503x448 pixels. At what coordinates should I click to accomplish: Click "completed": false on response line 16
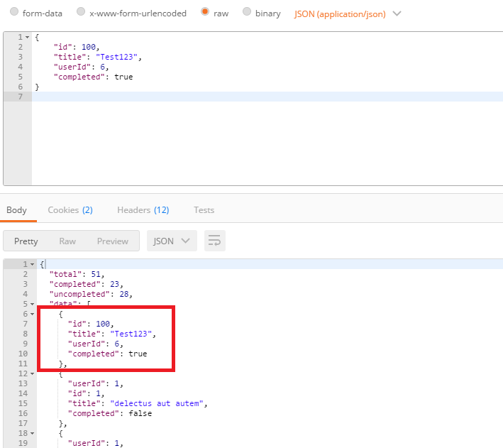point(110,414)
